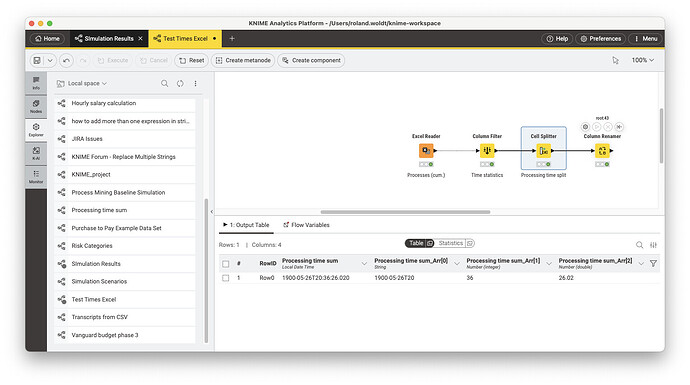Image resolution: width=690 pixels, height=385 pixels.
Task: Click the search icon in explorer
Action: 165,83
